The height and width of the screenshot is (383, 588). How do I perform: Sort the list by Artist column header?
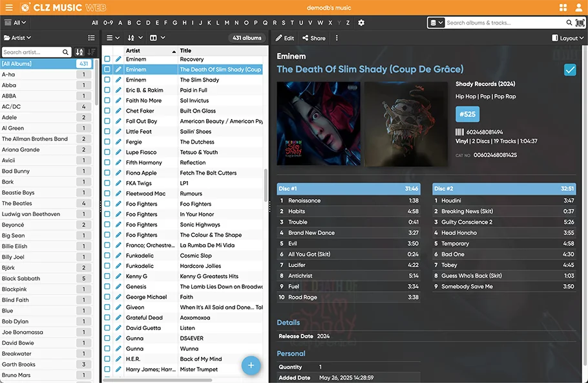tap(151, 50)
